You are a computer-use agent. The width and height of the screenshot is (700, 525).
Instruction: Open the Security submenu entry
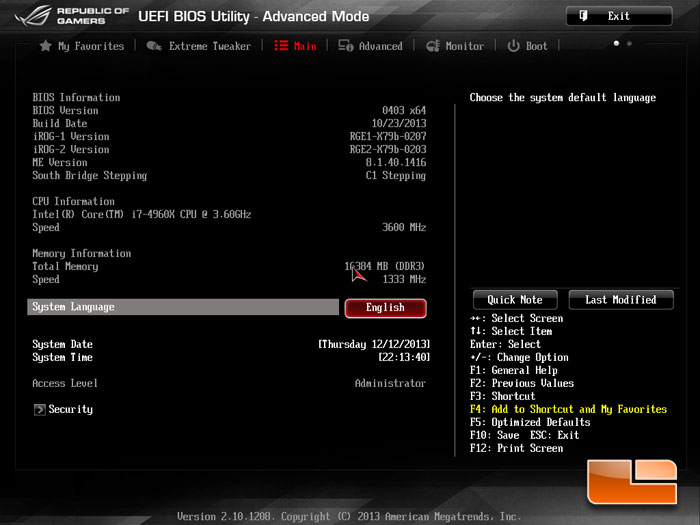[x=63, y=409]
